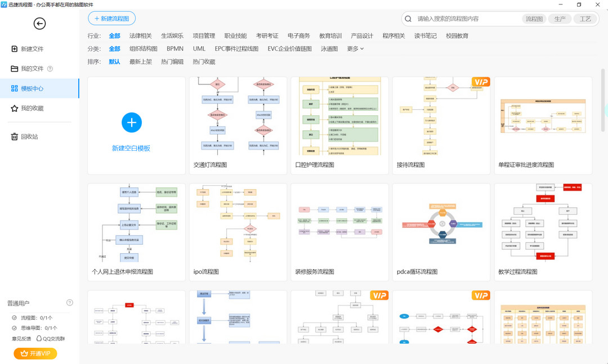Click the search magnifier icon

coord(408,19)
